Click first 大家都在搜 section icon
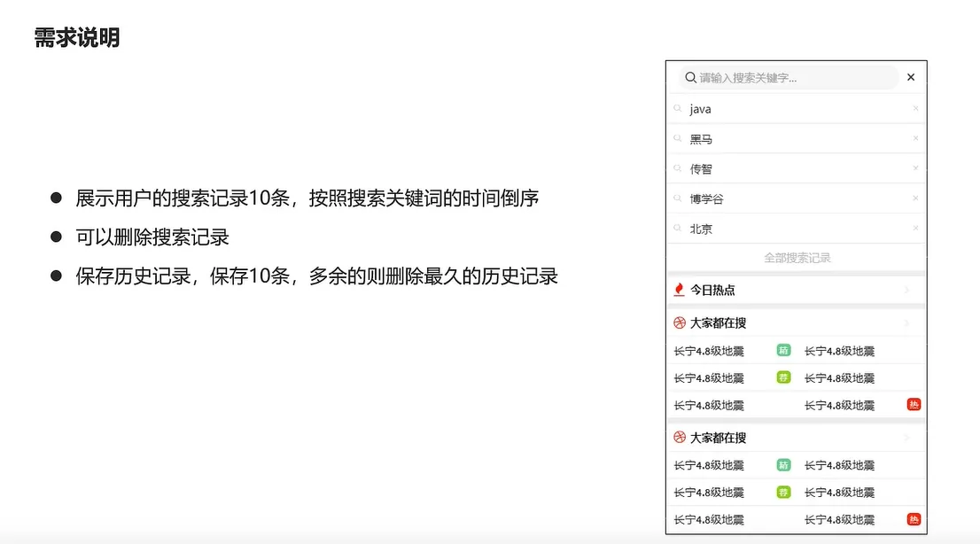980x544 pixels. click(x=680, y=323)
